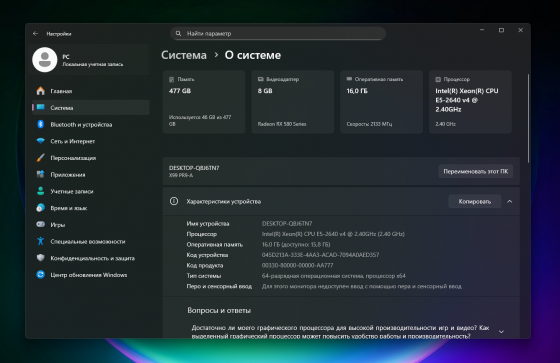Click the Вопросы и ответы heading
The image size is (560, 363).
pos(219,310)
